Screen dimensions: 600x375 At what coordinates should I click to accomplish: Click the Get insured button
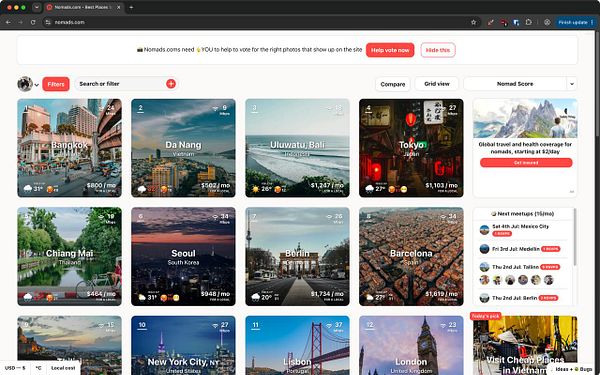pos(526,163)
